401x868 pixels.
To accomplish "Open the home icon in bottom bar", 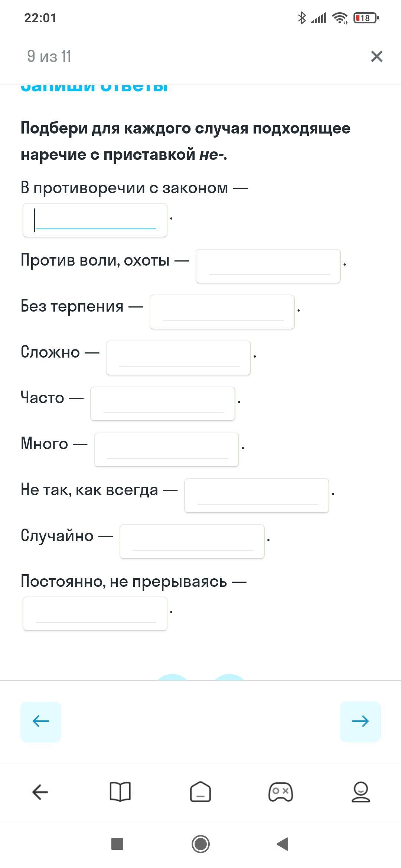I will pos(200,792).
